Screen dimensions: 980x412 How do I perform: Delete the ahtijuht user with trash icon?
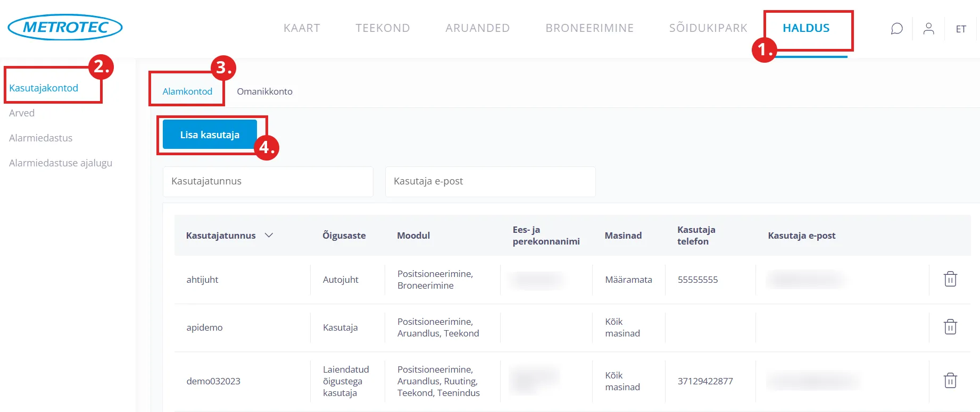click(x=950, y=279)
